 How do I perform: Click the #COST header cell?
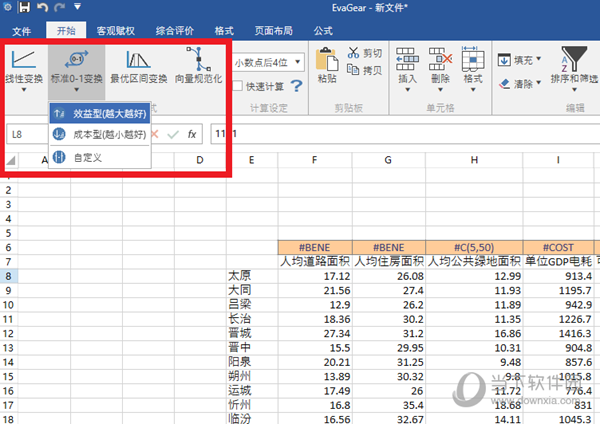(558, 247)
